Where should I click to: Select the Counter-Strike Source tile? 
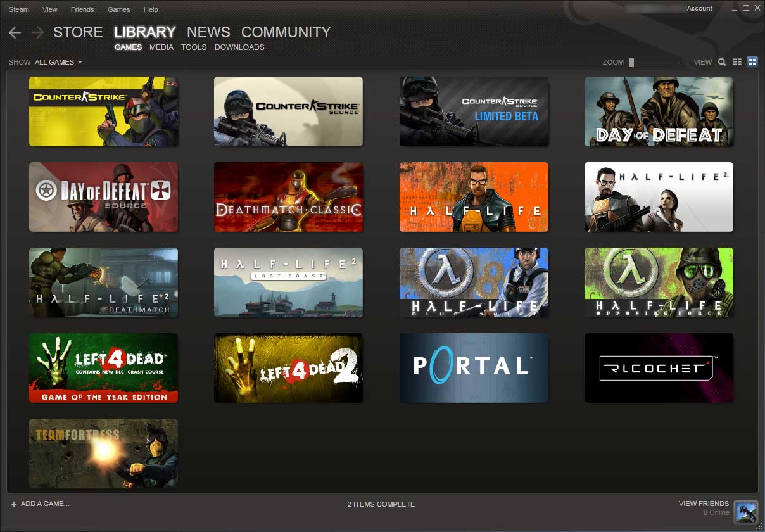[x=288, y=111]
